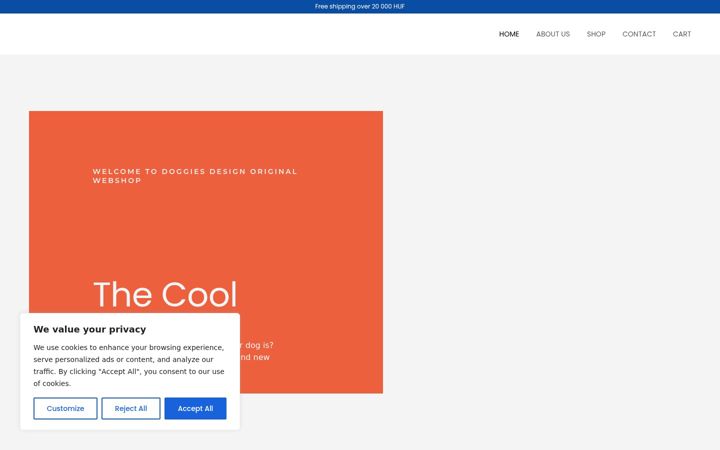
Task: Navigate to the CONTACT page
Action: coord(639,34)
